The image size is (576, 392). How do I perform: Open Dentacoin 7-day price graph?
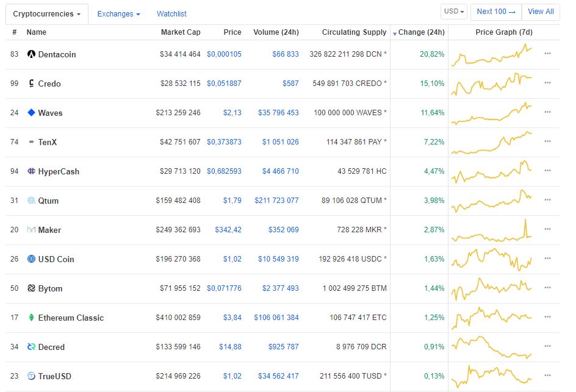(x=492, y=54)
